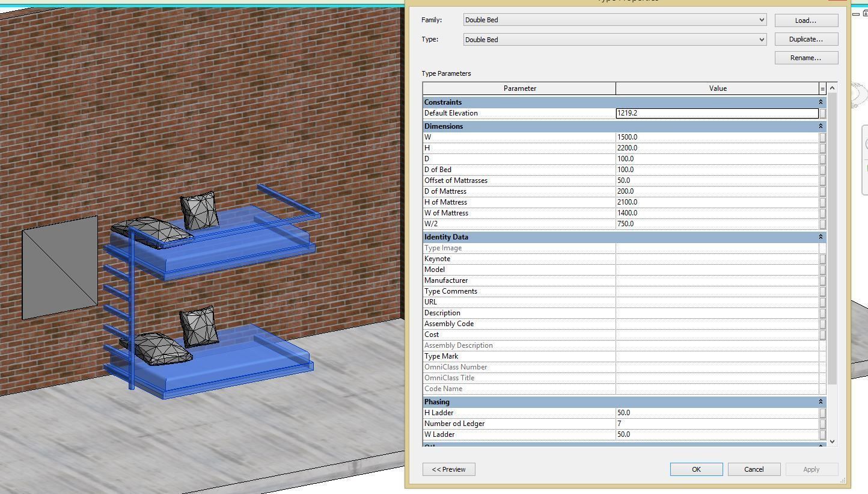Select the W of Mattress value field
The width and height of the screenshot is (868, 494).
pos(715,212)
